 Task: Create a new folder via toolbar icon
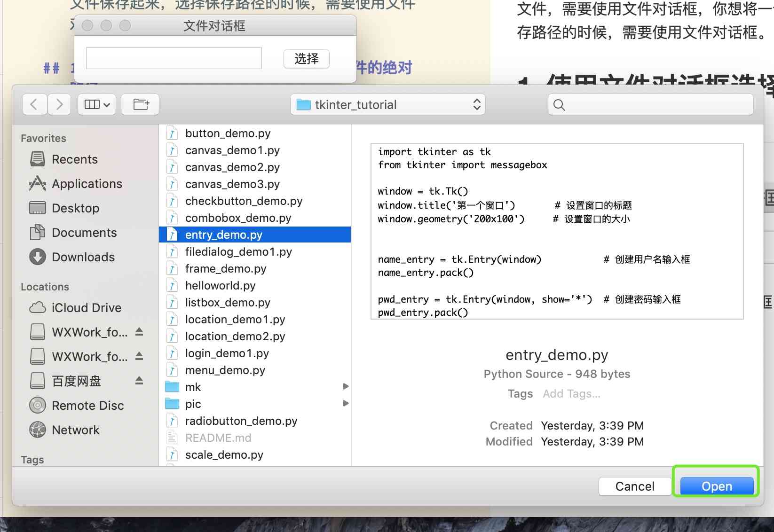141,104
